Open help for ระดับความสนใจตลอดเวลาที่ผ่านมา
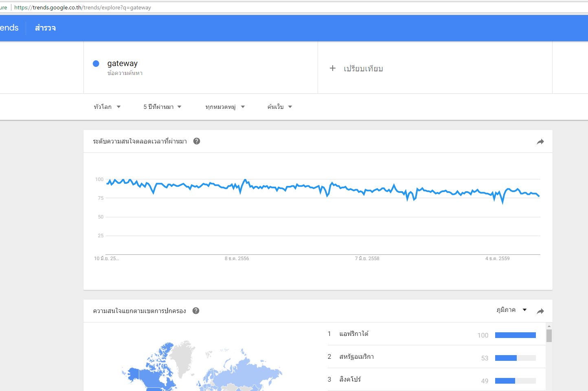Viewport: 588px width, 391px height. click(197, 141)
